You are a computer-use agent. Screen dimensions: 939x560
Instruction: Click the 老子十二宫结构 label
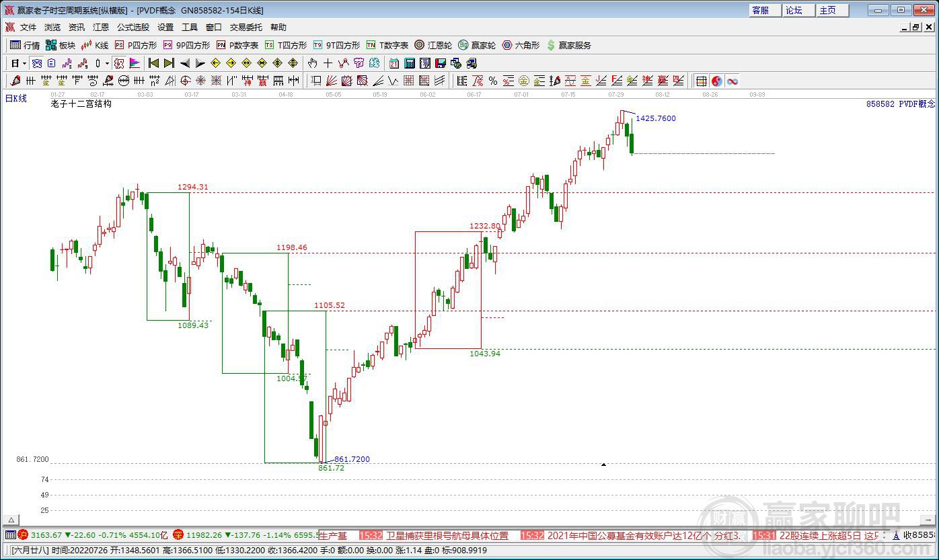[81, 104]
